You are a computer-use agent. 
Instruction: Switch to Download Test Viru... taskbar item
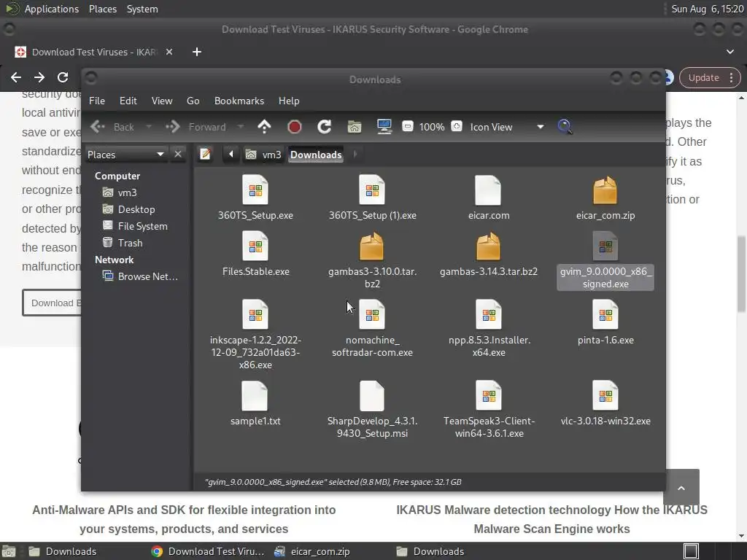point(208,551)
